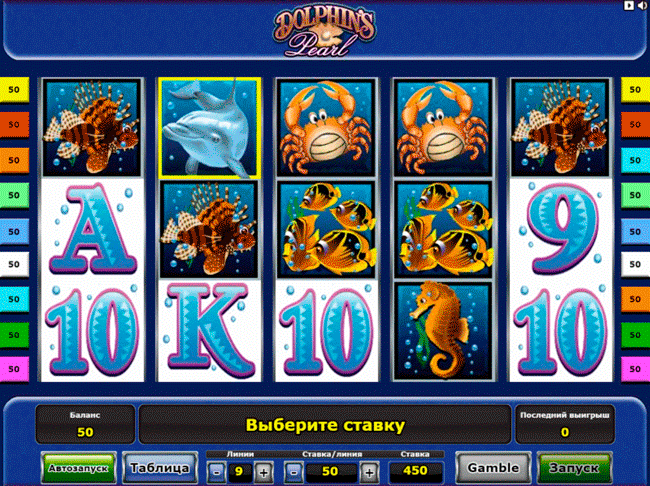Decrease the number of lines with the minus
The image size is (650, 486).
216,472
